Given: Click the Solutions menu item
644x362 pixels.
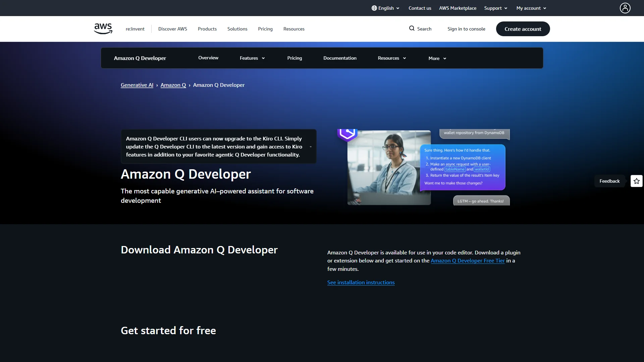Looking at the screenshot, I should 237,29.
